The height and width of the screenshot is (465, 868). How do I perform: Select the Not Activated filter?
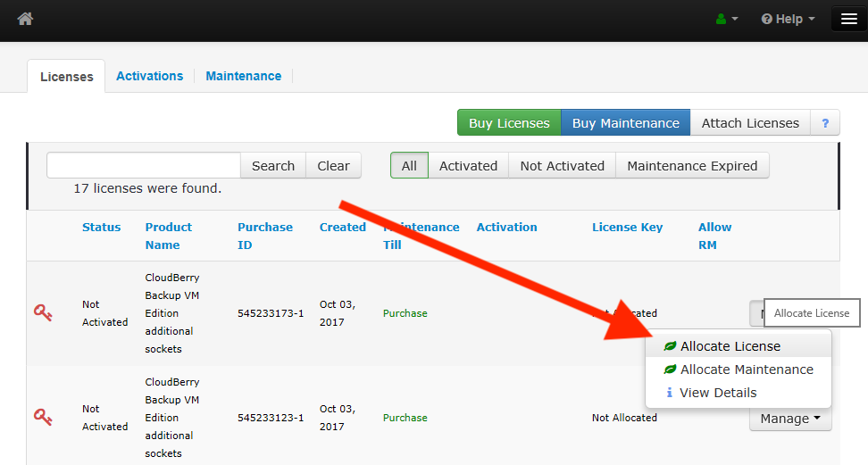point(562,165)
